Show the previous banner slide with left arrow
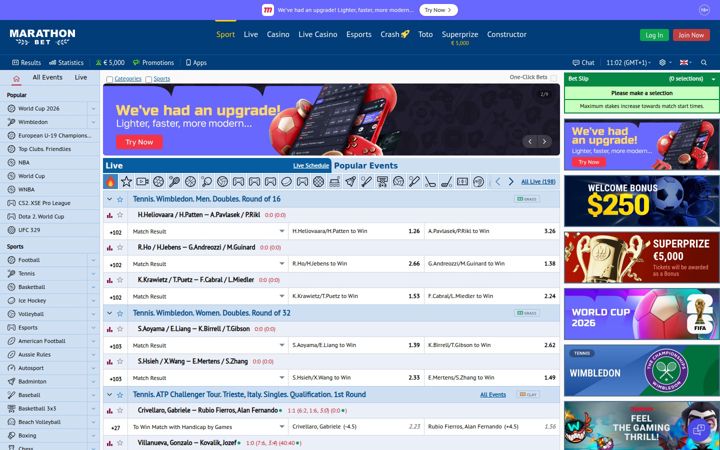 click(530, 141)
